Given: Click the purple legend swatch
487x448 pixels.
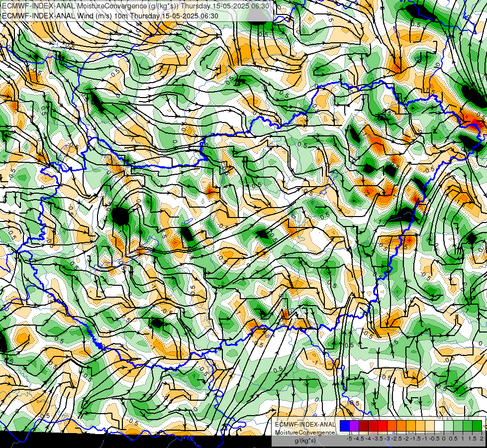Looking at the screenshot, I should point(354,426).
